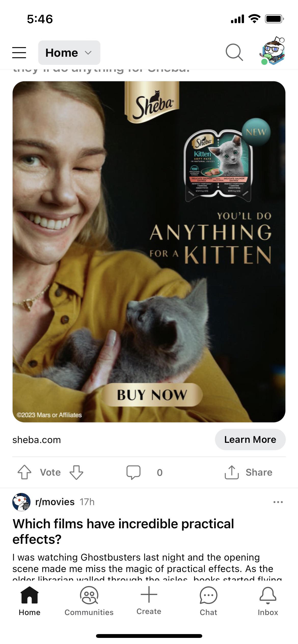298x644 pixels.
Task: Open the profile avatar menu
Action: (x=272, y=51)
